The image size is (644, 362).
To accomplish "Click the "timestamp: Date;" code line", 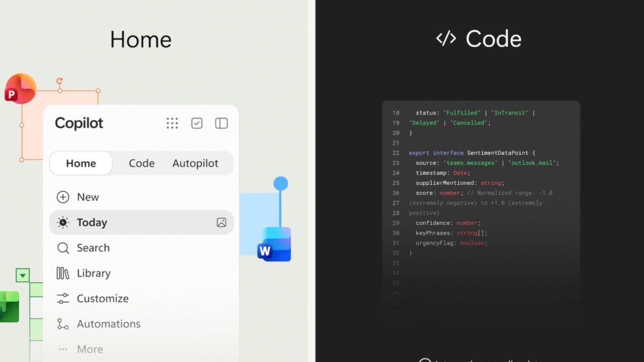I will [x=443, y=173].
